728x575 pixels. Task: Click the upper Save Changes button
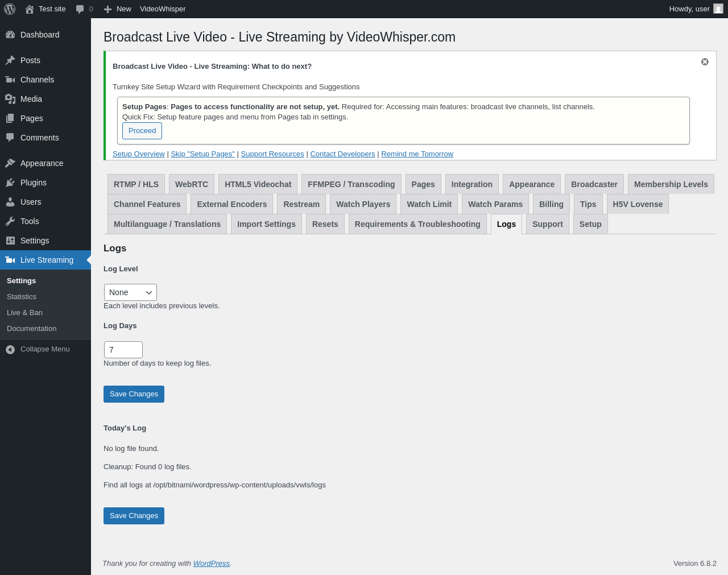point(134,394)
